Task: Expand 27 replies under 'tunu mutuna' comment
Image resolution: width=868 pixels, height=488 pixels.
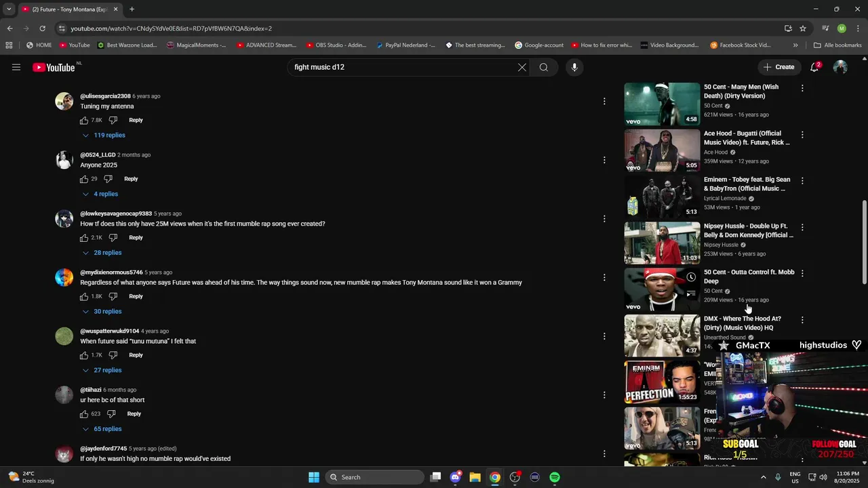Action: (102, 370)
